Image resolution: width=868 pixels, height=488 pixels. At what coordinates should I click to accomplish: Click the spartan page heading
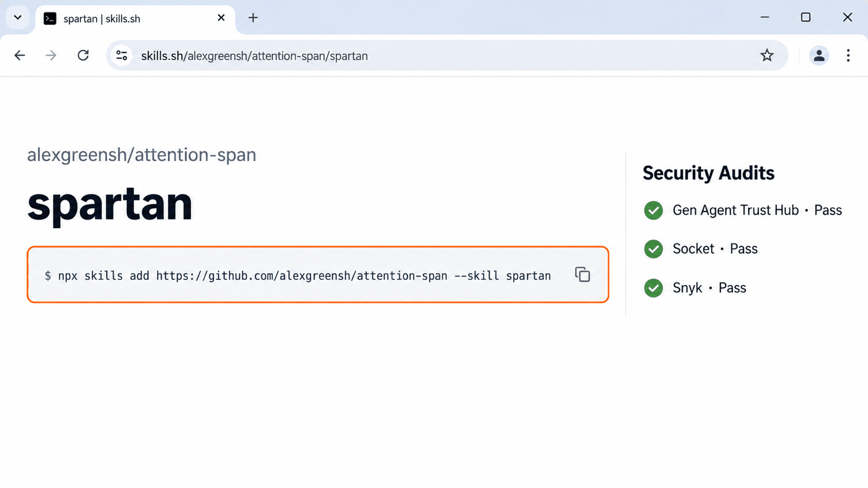pyautogui.click(x=110, y=206)
